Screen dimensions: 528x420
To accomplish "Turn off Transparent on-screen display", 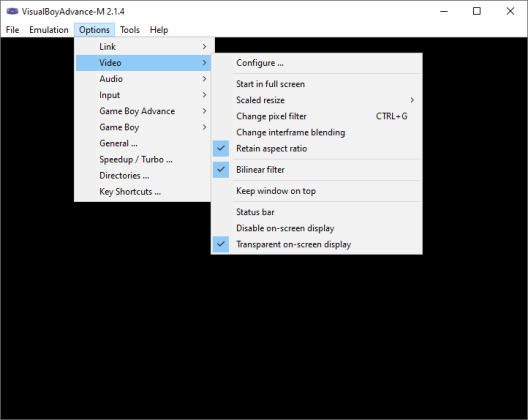I will (x=317, y=244).
